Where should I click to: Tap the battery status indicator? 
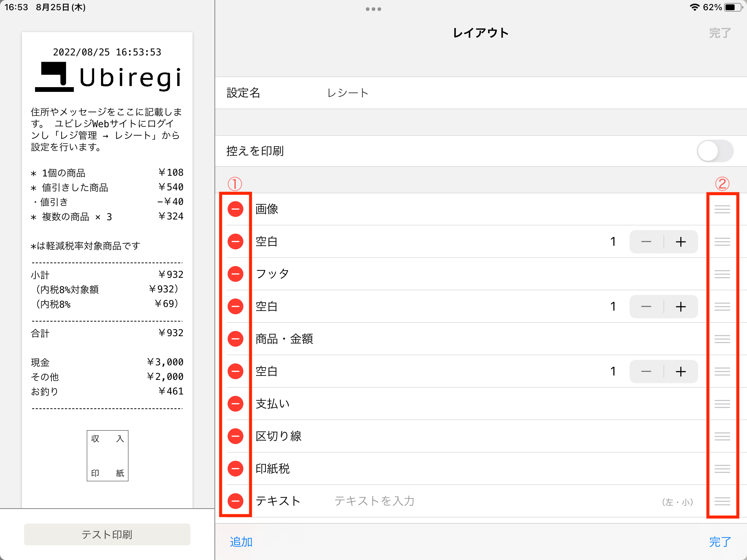point(733,7)
